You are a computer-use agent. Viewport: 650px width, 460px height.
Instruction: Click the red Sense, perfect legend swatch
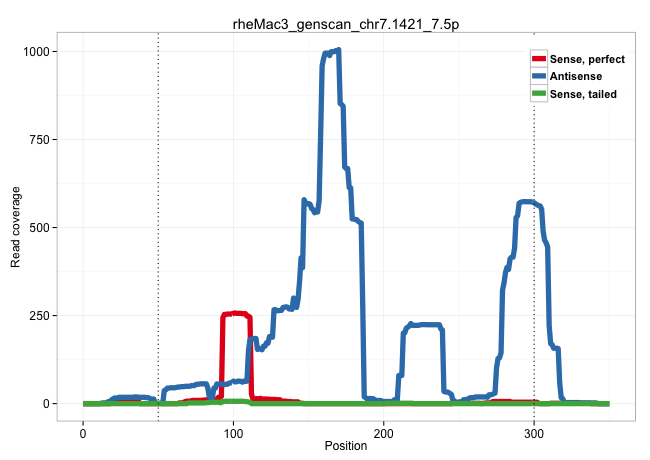(538, 60)
